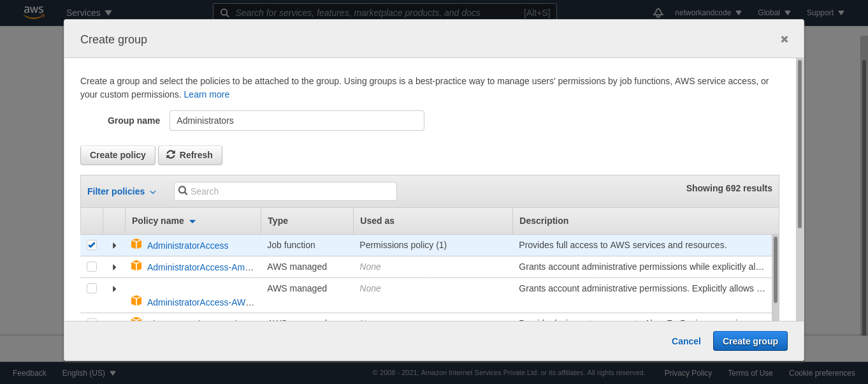
Task: Open the AdministratorAccess-AW… policy link
Action: coord(201,302)
